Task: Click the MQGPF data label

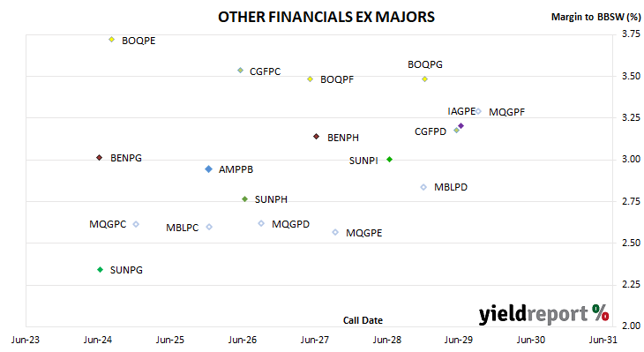Action: pos(506,112)
